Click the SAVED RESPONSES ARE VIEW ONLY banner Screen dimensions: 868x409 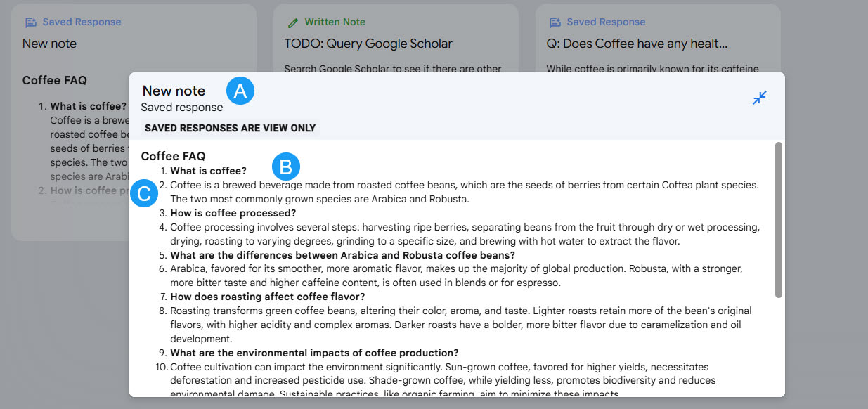(230, 128)
